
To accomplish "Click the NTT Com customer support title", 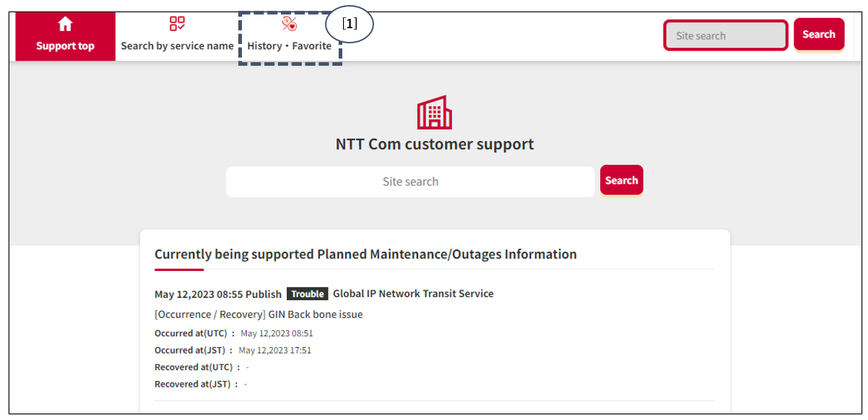I will (x=435, y=144).
